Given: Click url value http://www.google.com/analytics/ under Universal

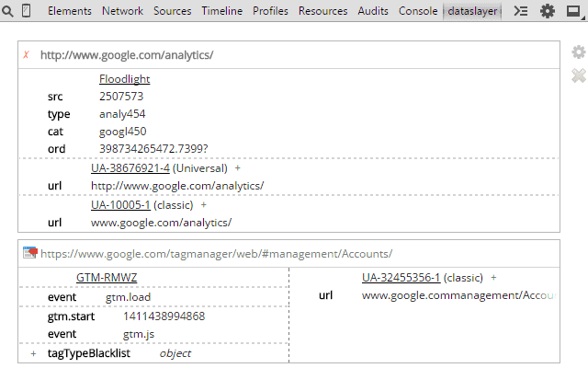Looking at the screenshot, I should pos(177,186).
